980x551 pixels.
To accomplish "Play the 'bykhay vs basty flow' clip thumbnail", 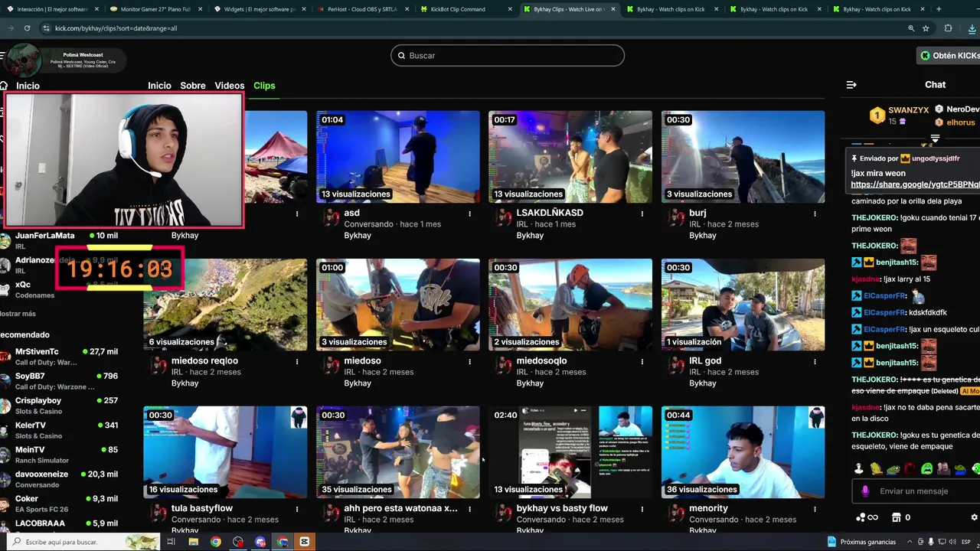I will (x=570, y=452).
